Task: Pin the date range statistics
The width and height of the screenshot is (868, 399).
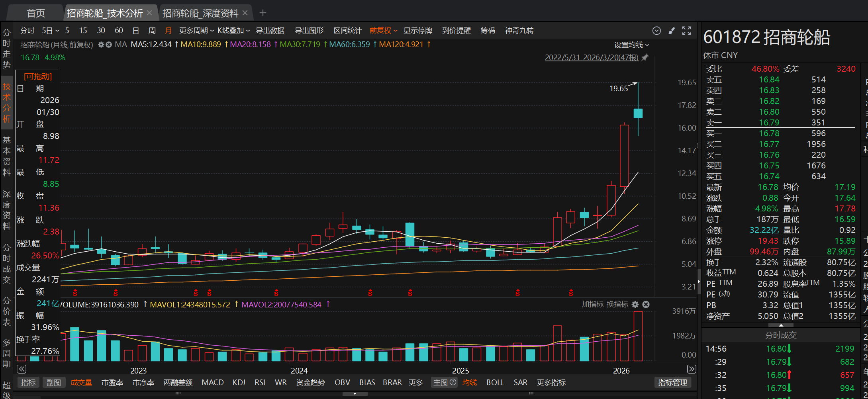Action: (645, 57)
